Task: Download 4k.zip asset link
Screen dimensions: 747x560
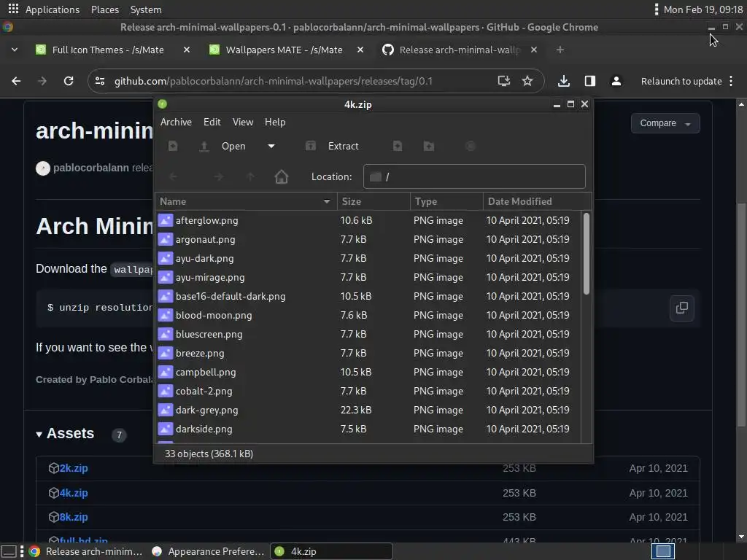Action: click(x=74, y=493)
